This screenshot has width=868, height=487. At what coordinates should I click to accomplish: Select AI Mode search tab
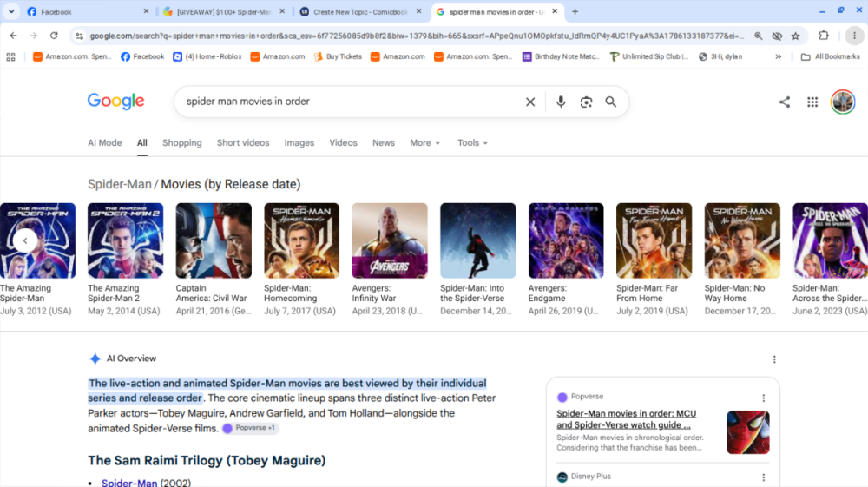[105, 142]
